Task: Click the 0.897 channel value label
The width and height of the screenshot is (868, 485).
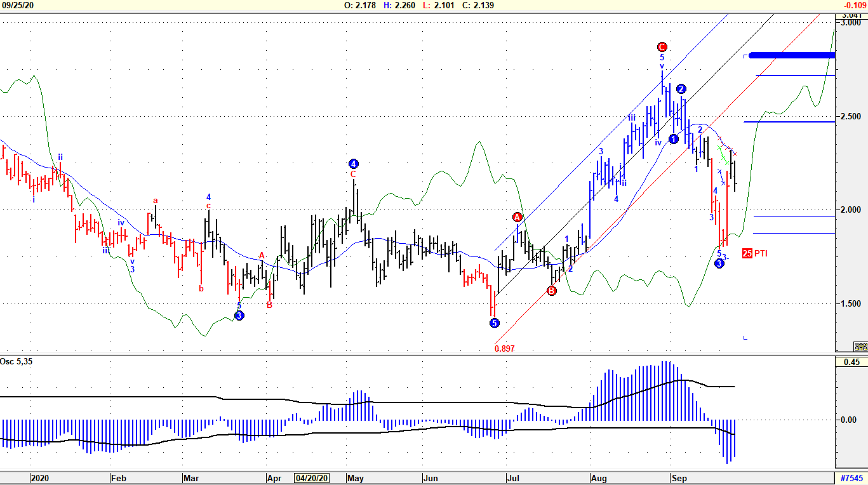Action: 504,349
